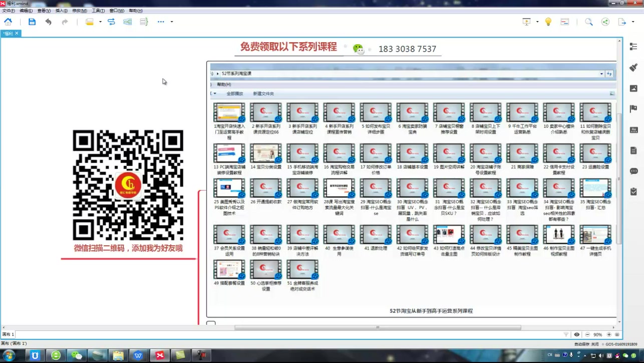Open the 帮助(H) menu
The width and height of the screenshot is (644, 363).
(136, 11)
